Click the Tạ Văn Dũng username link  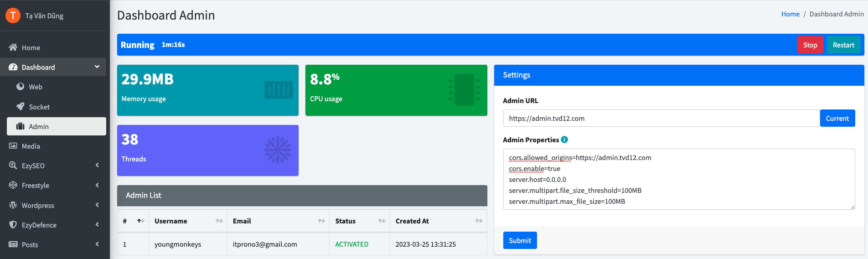44,16
